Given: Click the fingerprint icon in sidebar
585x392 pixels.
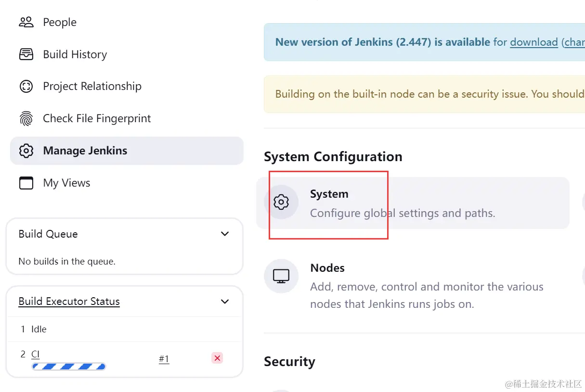Looking at the screenshot, I should click(x=26, y=119).
